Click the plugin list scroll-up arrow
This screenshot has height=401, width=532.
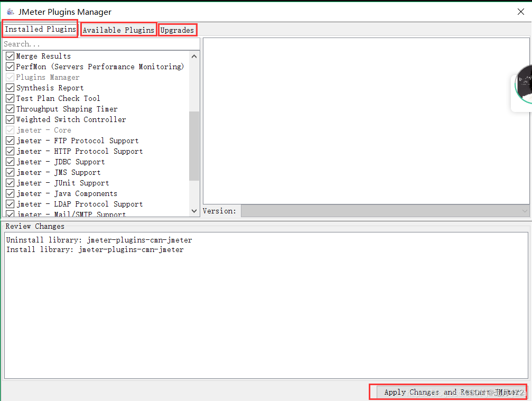(x=194, y=57)
